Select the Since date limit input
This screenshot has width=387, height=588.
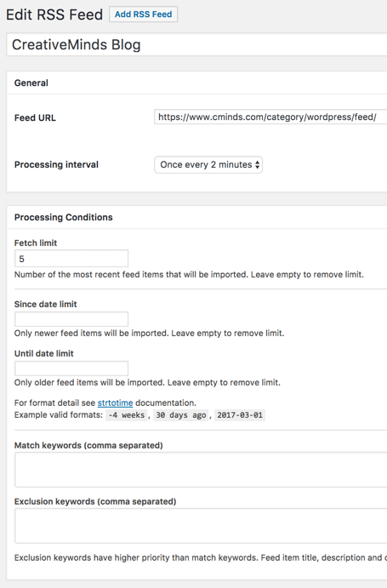[x=71, y=319]
